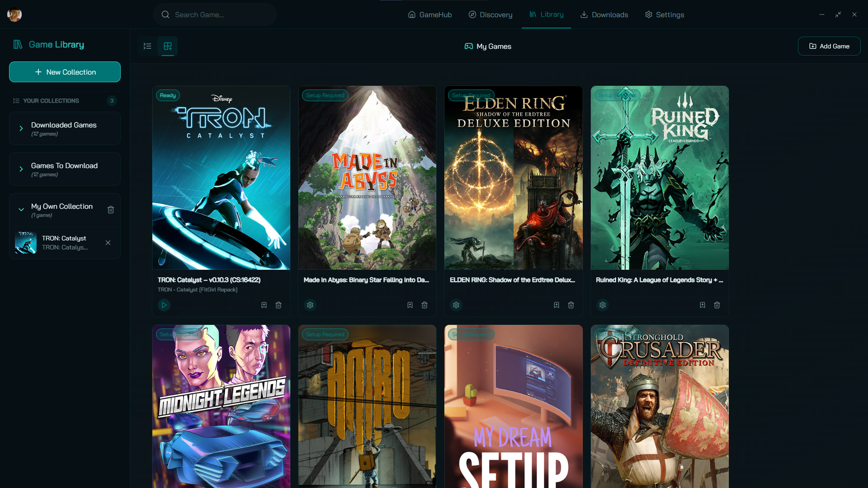Open the Elden Ring Deluxe Edition cover
Image resolution: width=868 pixels, height=488 pixels.
tap(514, 178)
